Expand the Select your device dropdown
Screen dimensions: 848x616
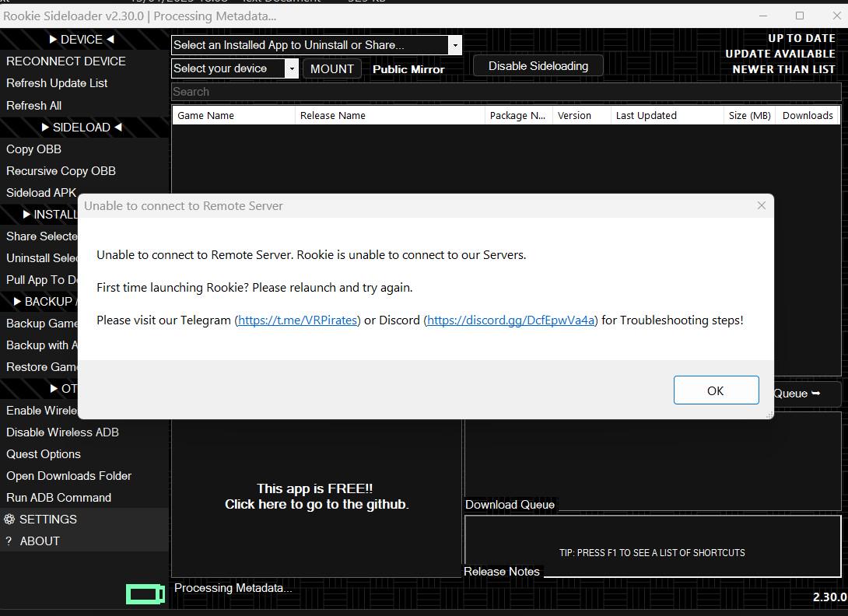coord(292,68)
